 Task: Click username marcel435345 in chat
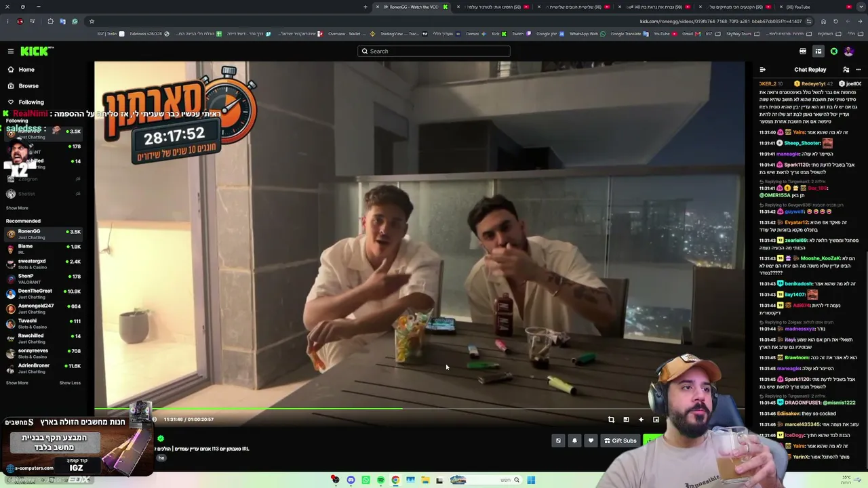(x=802, y=424)
